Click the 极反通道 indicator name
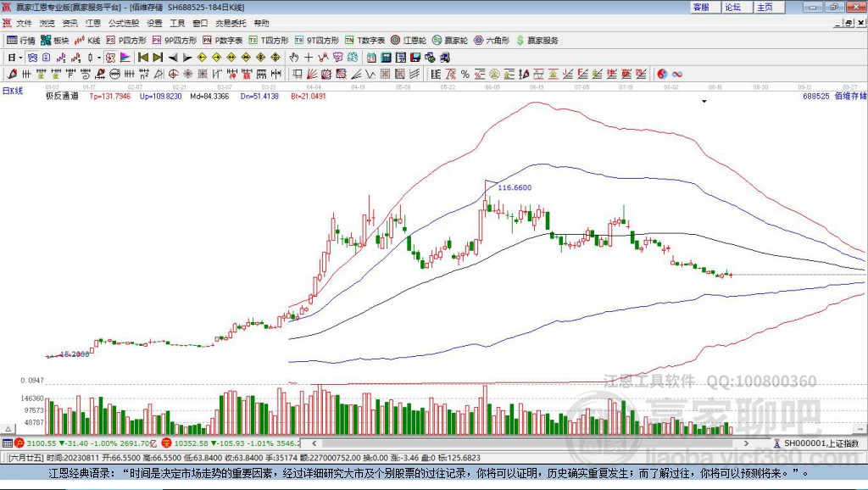 coord(62,96)
